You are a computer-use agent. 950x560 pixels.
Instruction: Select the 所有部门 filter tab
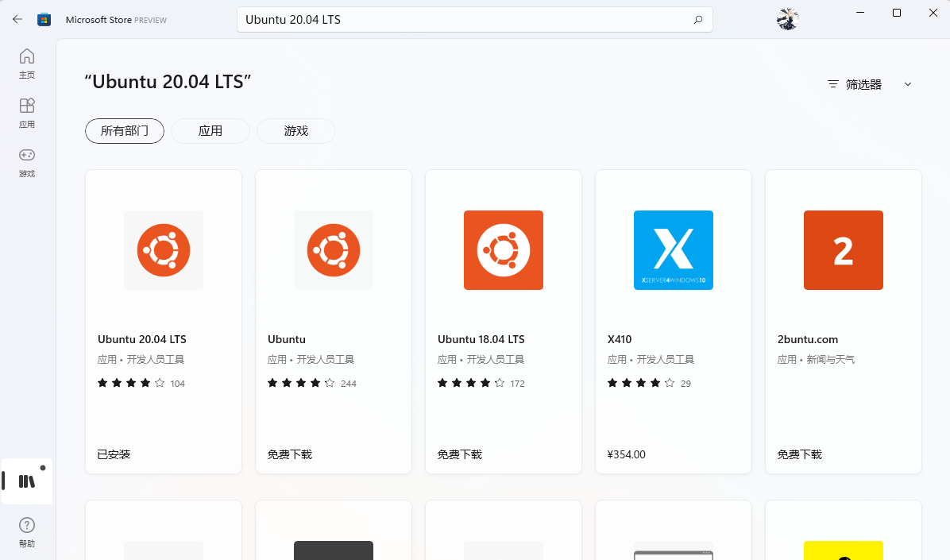point(124,131)
